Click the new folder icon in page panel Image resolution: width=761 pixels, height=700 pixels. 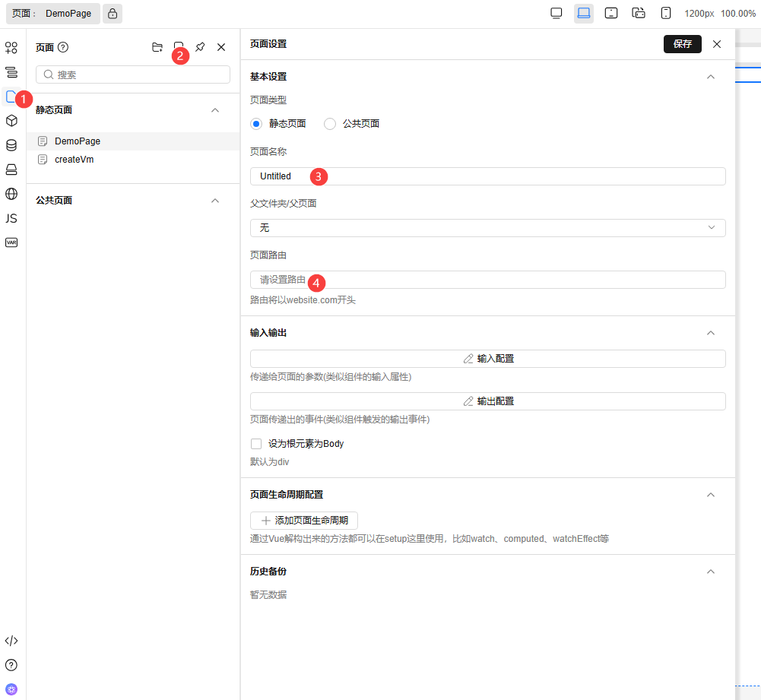[x=157, y=47]
